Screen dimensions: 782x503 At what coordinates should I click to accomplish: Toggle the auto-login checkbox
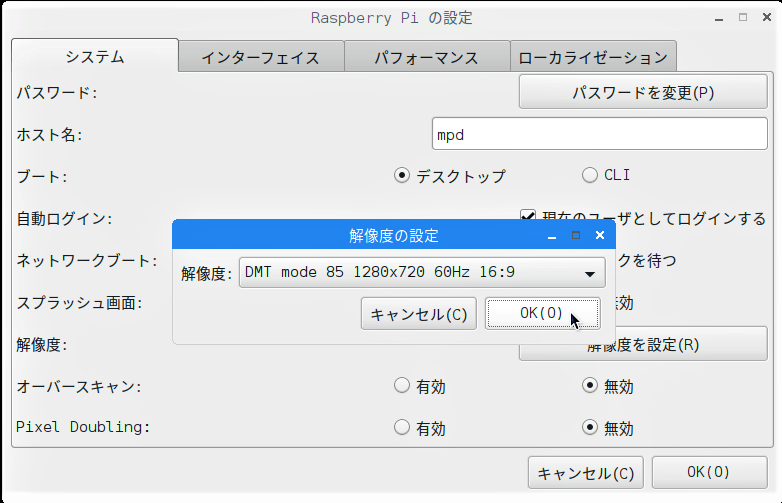pos(528,217)
